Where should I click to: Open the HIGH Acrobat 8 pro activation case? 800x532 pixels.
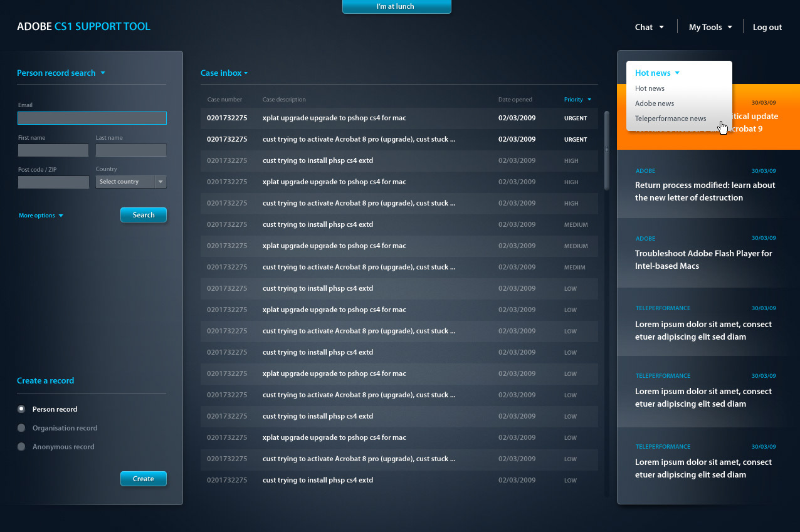399,203
